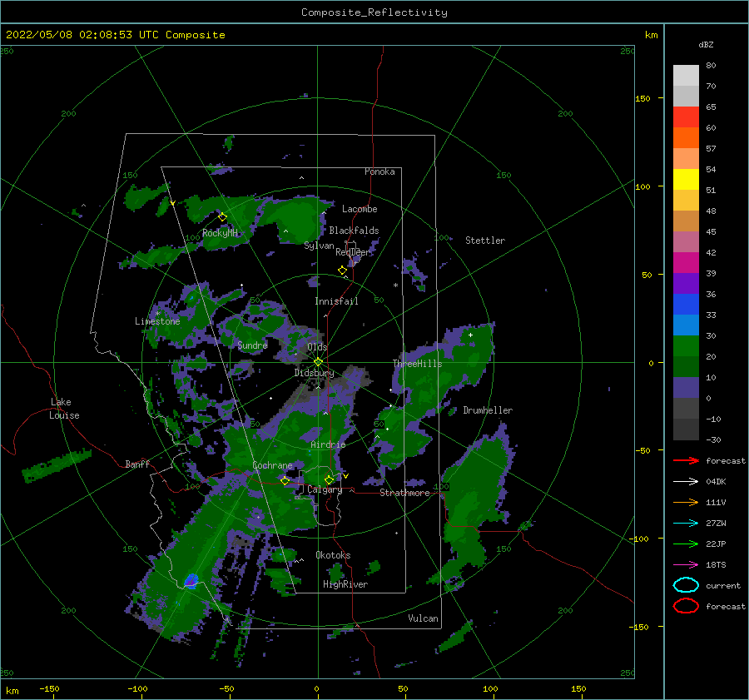Click the orange 111V arrow icon
749x700 pixels.
click(686, 502)
